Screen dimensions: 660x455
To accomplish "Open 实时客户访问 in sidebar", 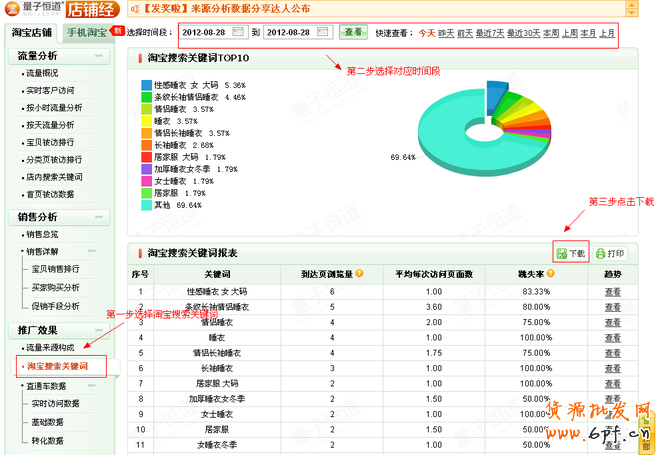I will coord(50,90).
